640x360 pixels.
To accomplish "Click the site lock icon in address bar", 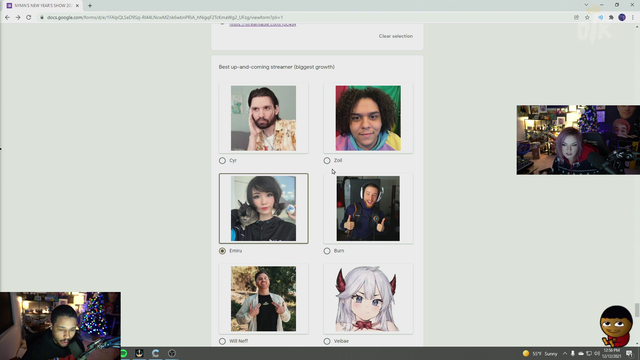I will tap(42, 18).
